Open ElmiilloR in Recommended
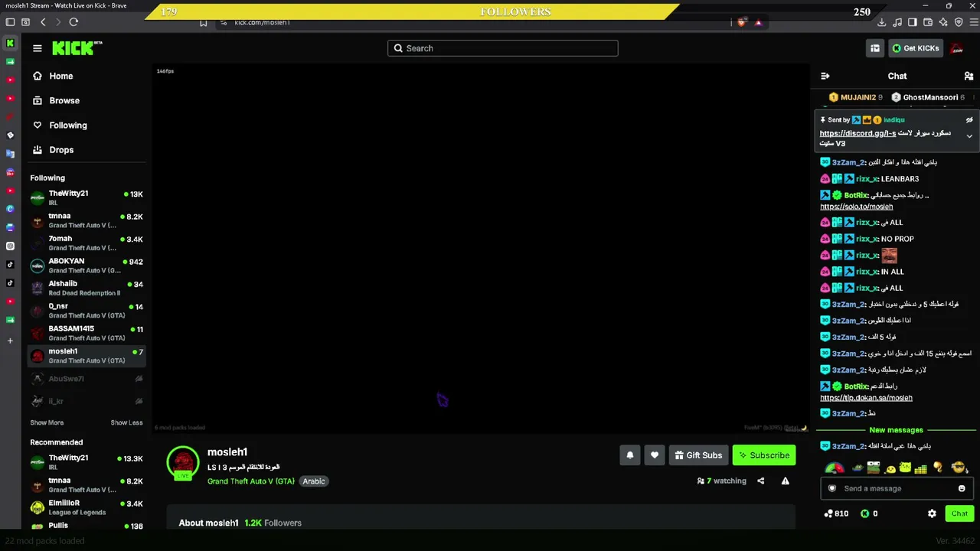 [x=87, y=507]
